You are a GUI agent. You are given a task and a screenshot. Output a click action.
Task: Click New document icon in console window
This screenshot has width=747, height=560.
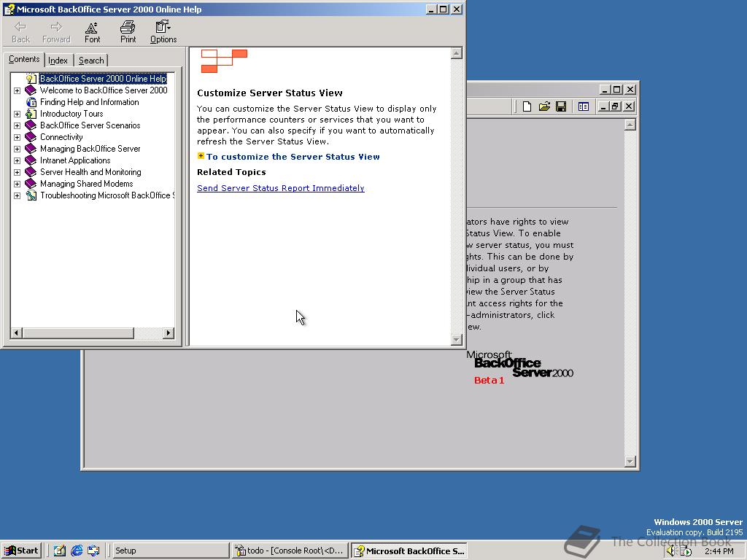coord(527,106)
